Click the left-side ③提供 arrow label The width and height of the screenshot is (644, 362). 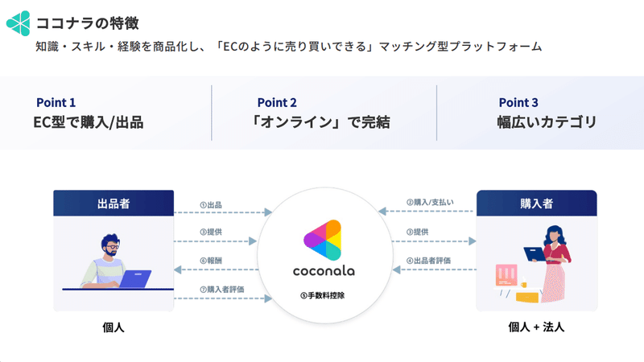click(211, 232)
